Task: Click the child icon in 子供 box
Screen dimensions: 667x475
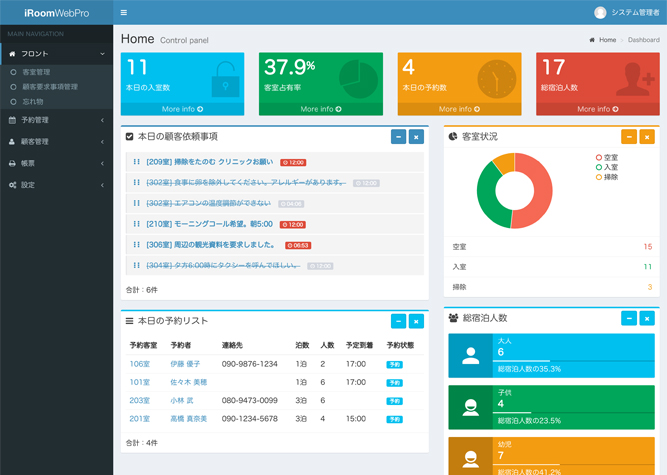Action: point(470,407)
